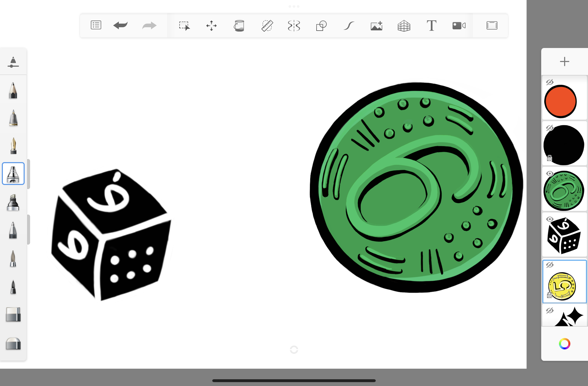Viewport: 588px width, 386px height.
Task: Add a new layer with plus button
Action: tap(564, 61)
